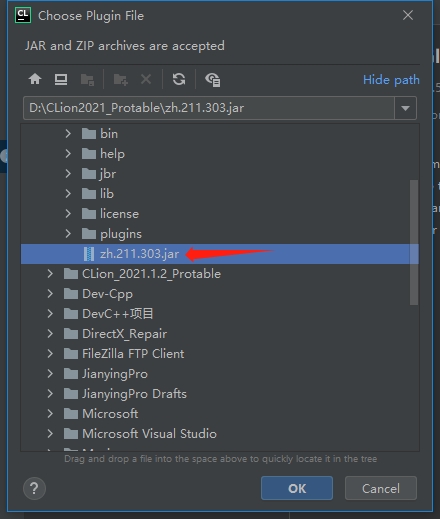This screenshot has height=519, width=440.
Task: Hide path field via link
Action: (x=391, y=80)
